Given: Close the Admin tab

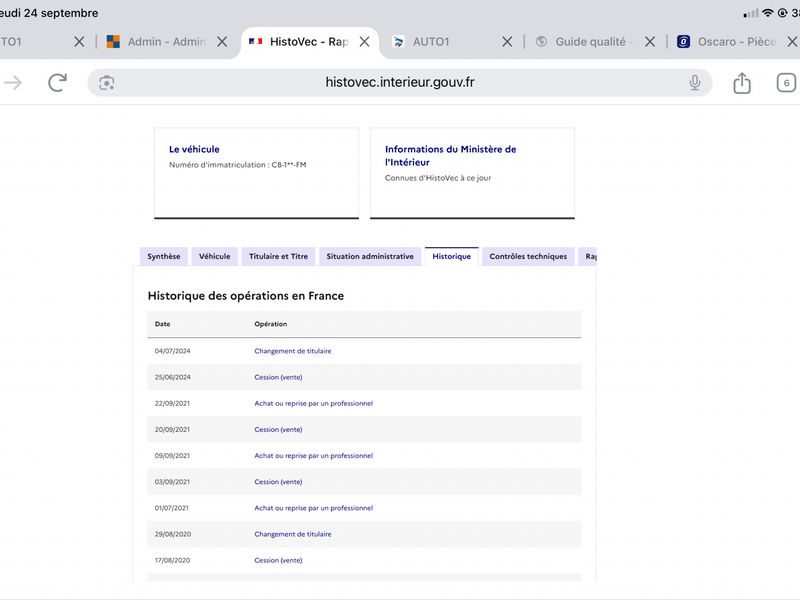Looking at the screenshot, I should tap(222, 42).
